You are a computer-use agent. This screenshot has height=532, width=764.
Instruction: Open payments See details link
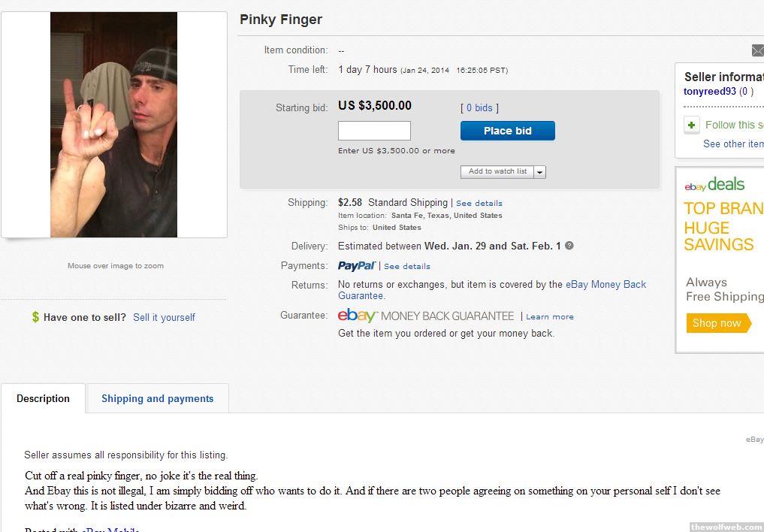(x=406, y=266)
